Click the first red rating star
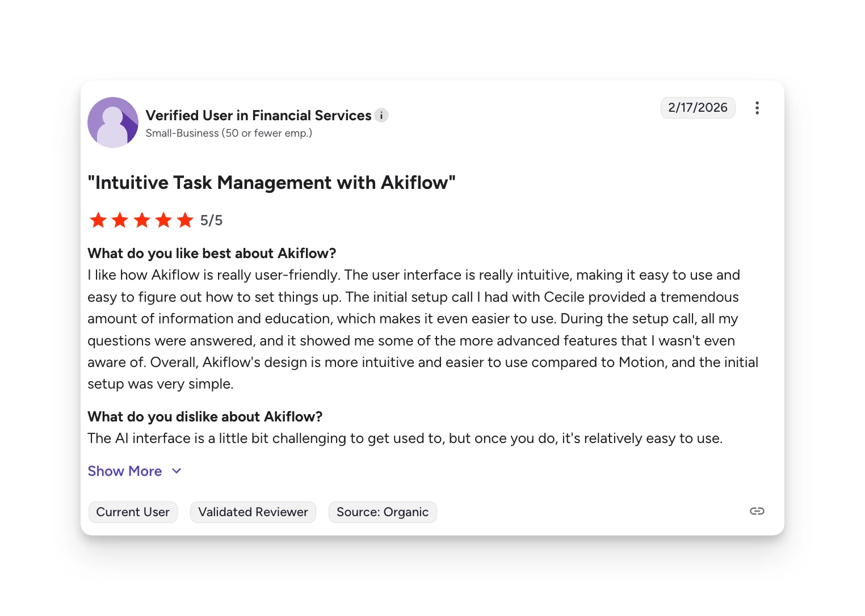 (98, 220)
